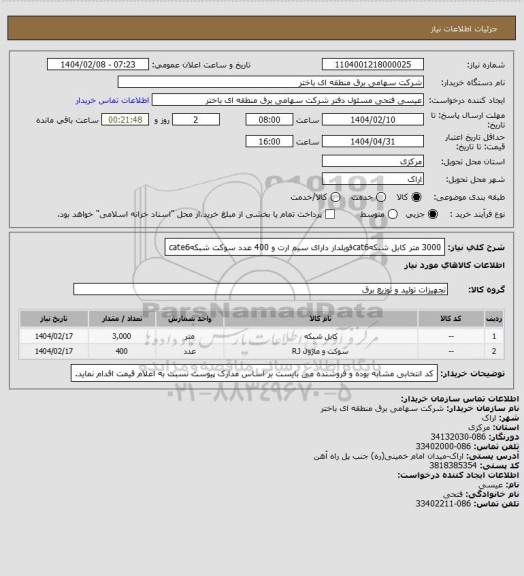This screenshot has width=524, height=576.
Task: Click the remaining time countdown 00:21:48
Action: point(125,120)
